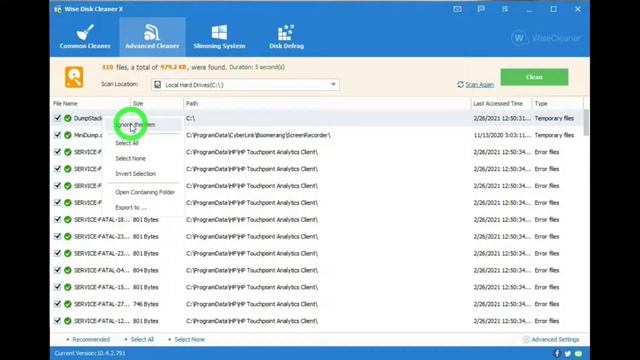Click the orange disk scan icon
The width and height of the screenshot is (640, 360).
(74, 77)
